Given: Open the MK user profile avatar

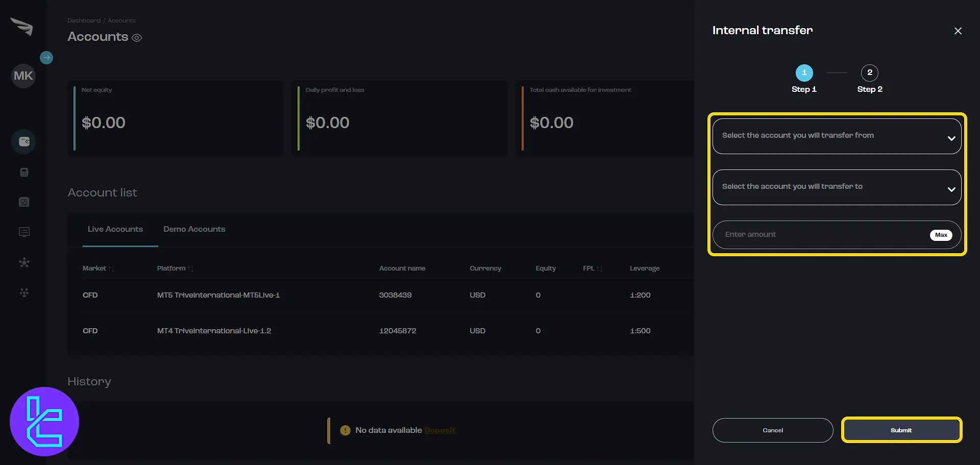Looking at the screenshot, I should point(23,76).
